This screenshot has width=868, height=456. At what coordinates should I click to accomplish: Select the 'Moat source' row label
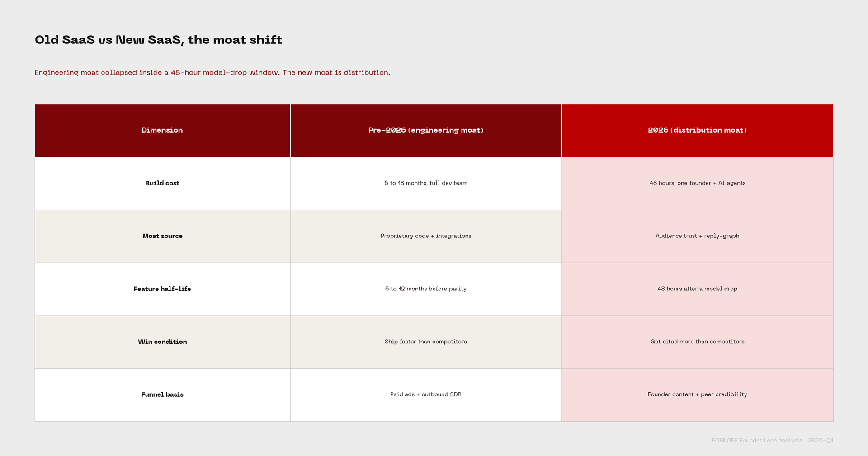coord(162,236)
